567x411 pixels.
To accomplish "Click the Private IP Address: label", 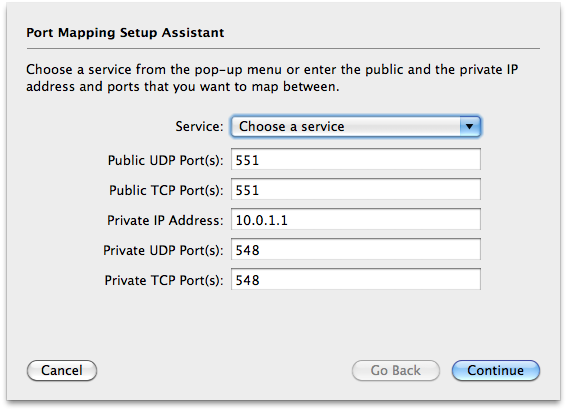I will (165, 220).
